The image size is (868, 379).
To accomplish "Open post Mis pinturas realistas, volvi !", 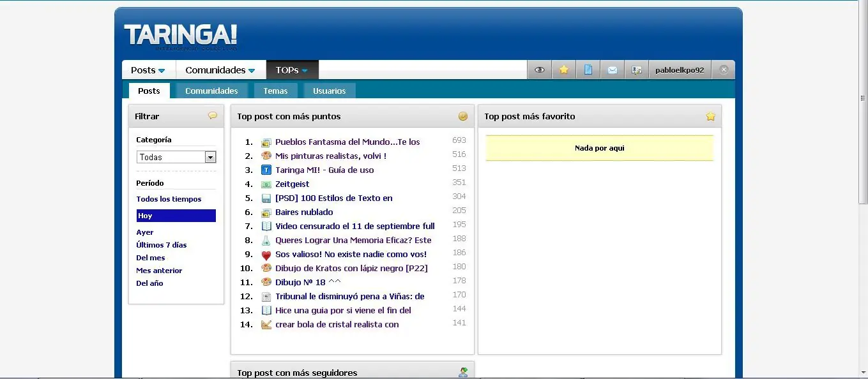I will [x=331, y=156].
